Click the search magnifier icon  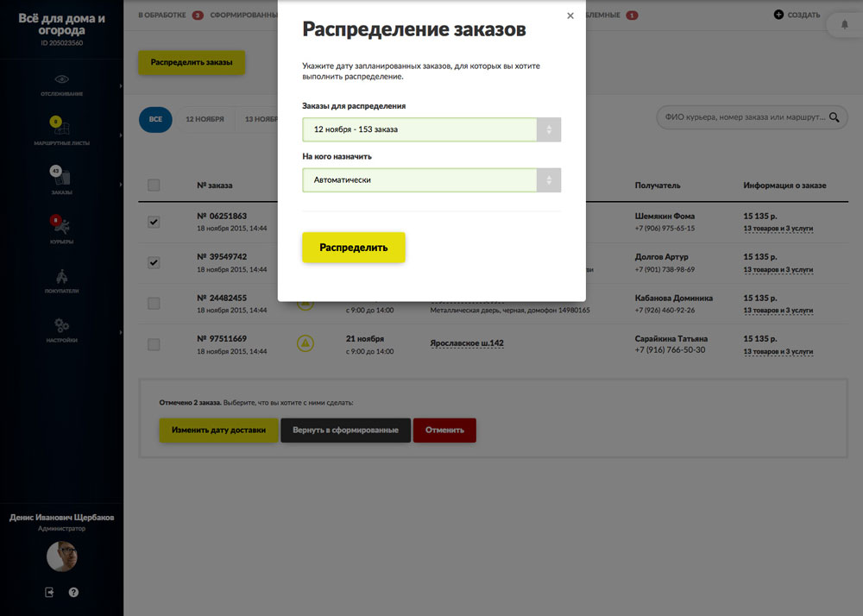pyautogui.click(x=835, y=117)
